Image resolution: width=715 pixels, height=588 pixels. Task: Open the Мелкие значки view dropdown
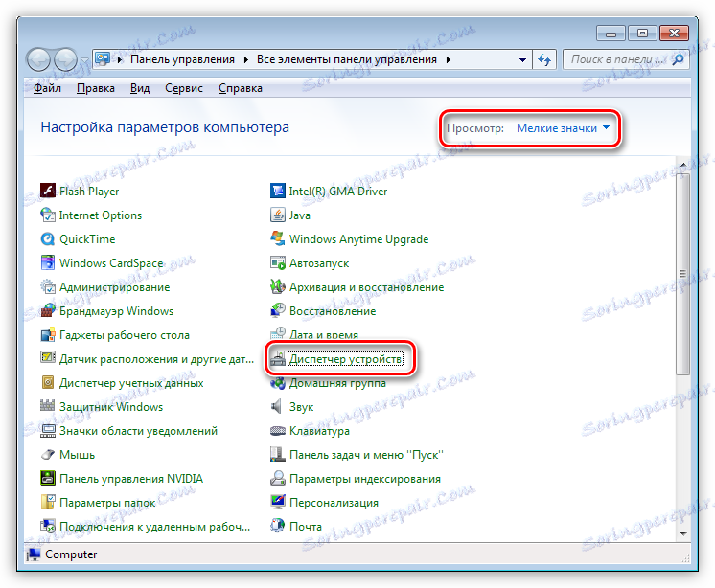tap(564, 128)
